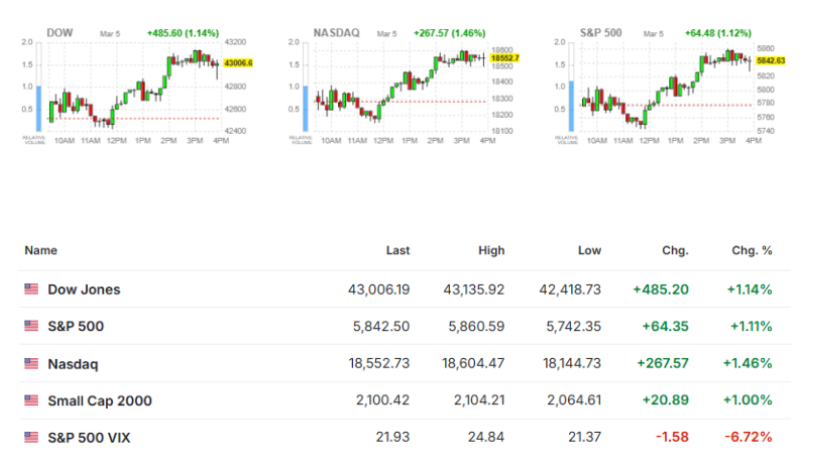Select Dow Jones high value 43,135.92
This screenshot has width=822, height=455.
474,289
